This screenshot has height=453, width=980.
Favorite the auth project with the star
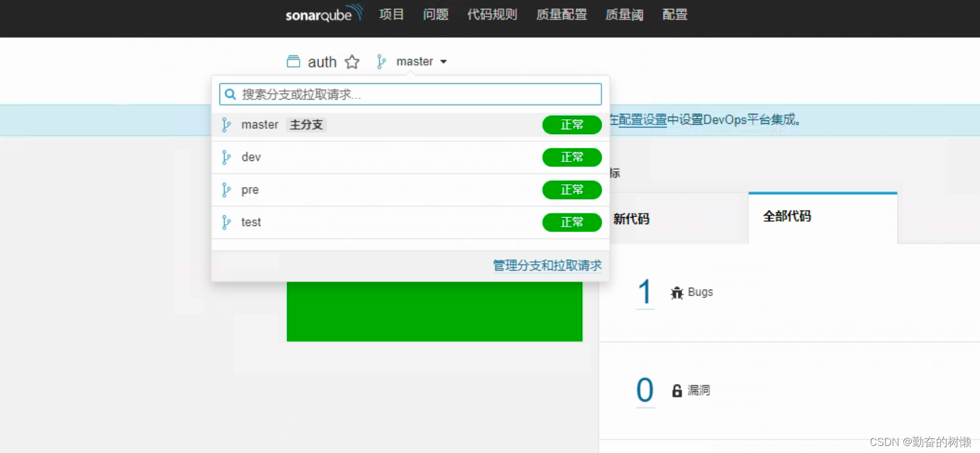(x=352, y=62)
